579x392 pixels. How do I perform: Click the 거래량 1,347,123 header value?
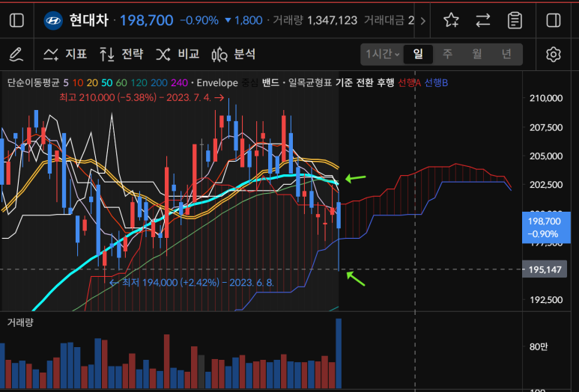[x=315, y=20]
